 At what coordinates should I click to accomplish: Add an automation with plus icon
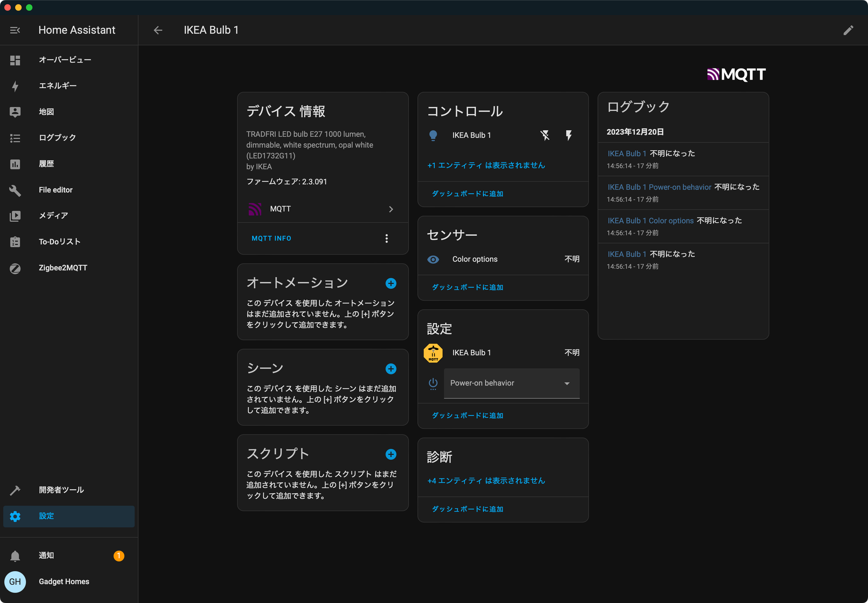point(391,283)
